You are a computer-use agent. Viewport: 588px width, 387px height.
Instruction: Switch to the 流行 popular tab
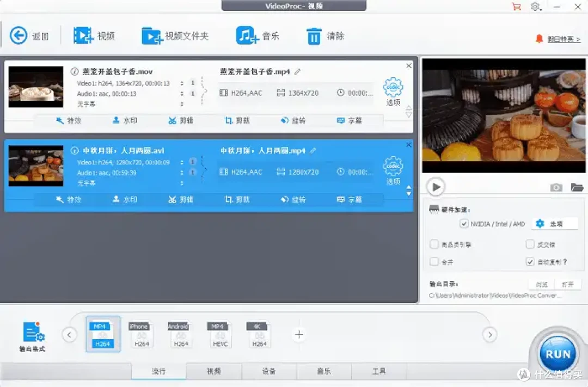[158, 371]
